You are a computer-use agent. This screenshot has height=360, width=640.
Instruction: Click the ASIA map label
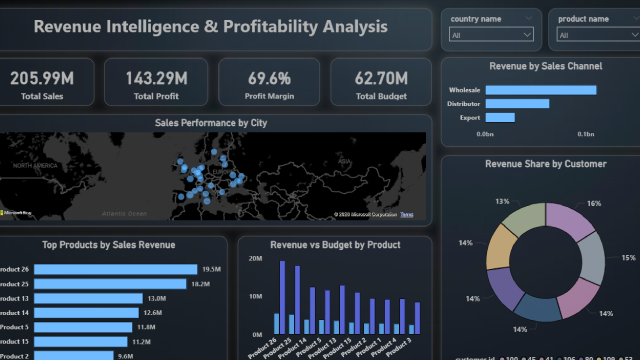click(344, 161)
